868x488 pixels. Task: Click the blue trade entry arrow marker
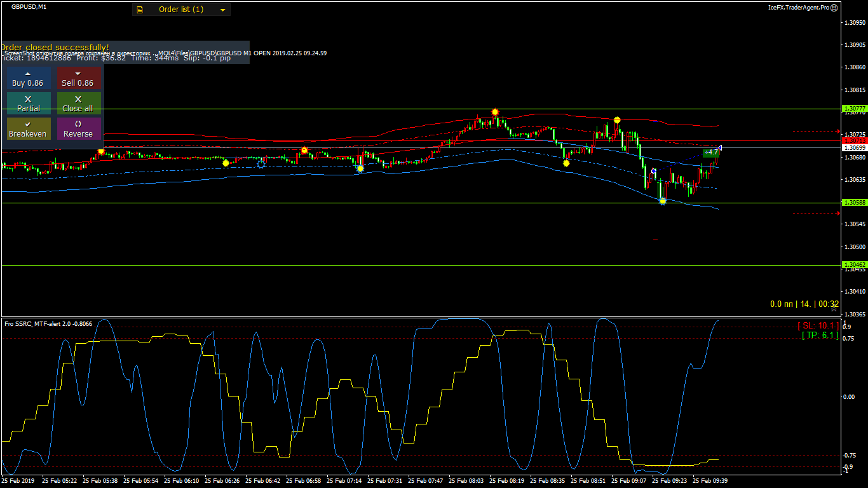click(654, 171)
